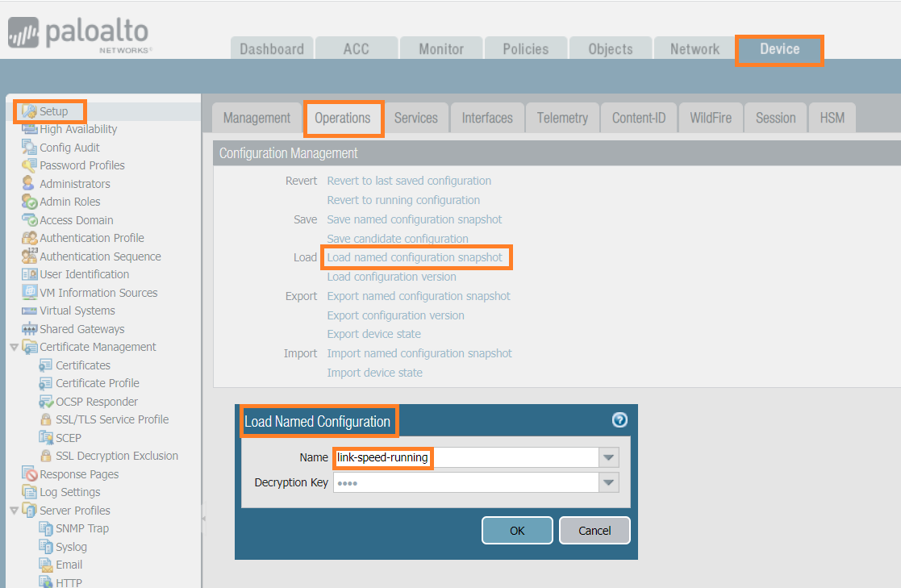This screenshot has width=901, height=588.
Task: Click the Export device state link
Action: point(373,333)
